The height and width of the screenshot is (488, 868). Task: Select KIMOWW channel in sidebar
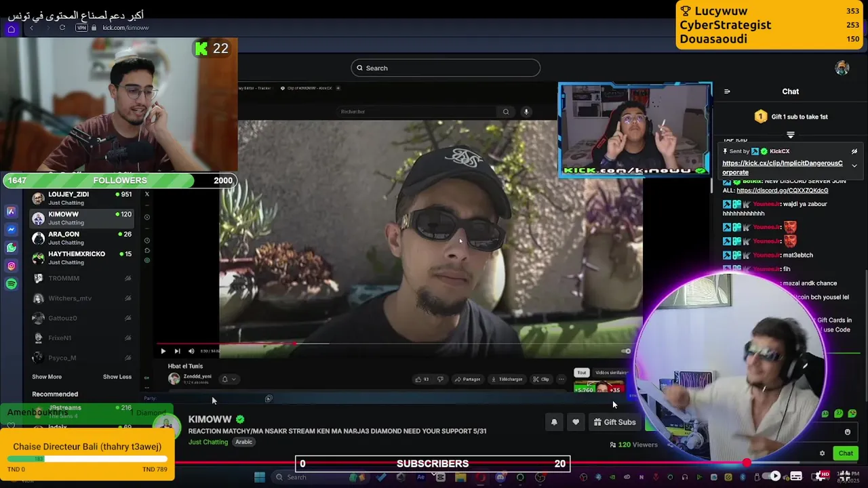click(x=81, y=218)
